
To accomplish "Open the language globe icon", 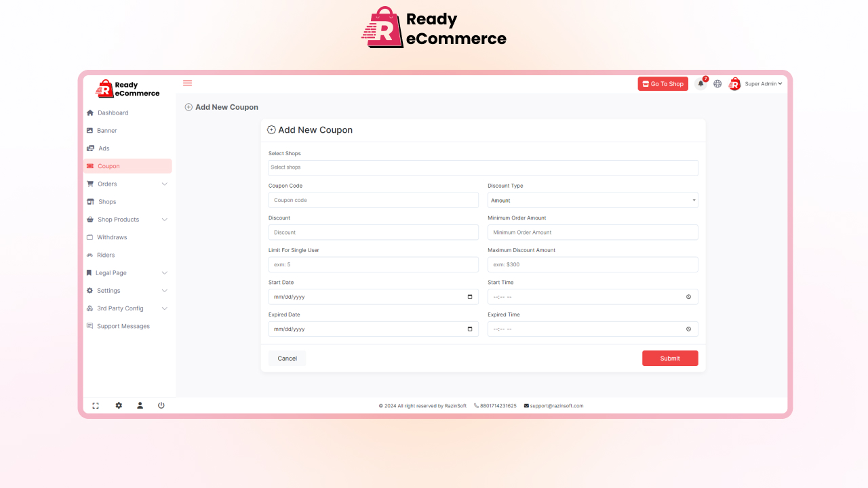I will click(x=717, y=83).
